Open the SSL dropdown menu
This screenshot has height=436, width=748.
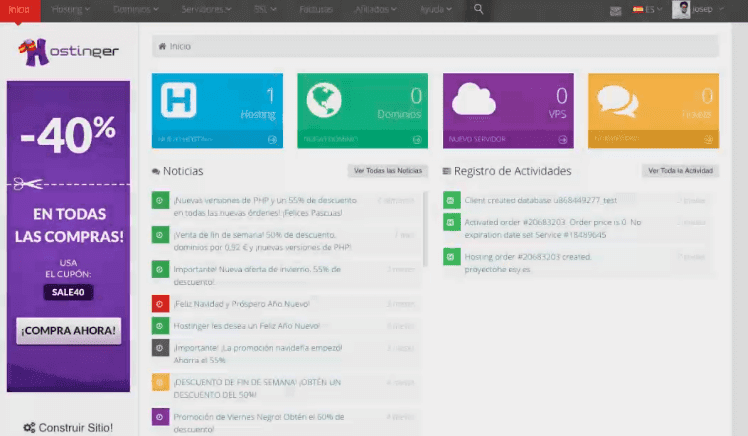[265, 10]
